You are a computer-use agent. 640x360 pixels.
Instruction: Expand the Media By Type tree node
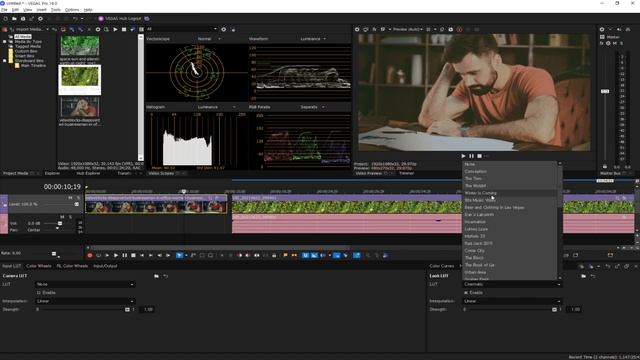[5, 42]
